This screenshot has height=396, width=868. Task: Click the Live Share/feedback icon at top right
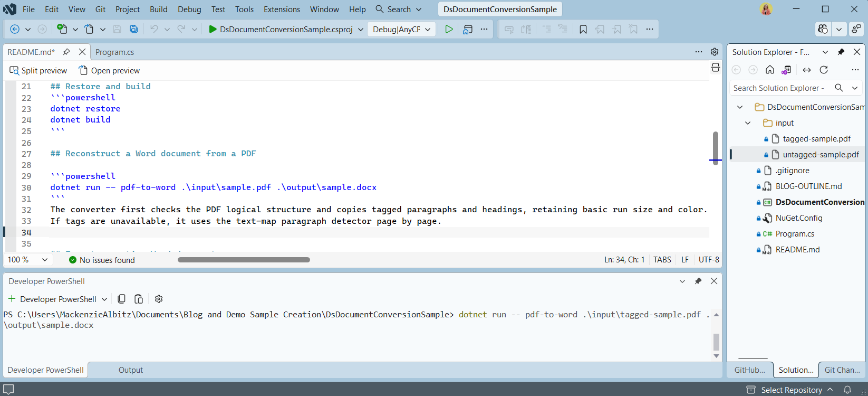point(857,29)
